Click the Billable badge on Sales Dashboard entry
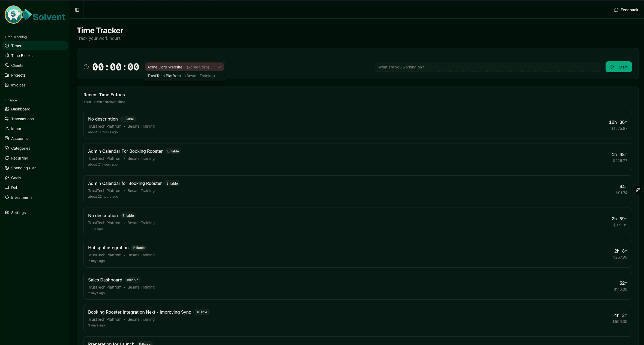Viewport: 644px width, 345px height. coord(133,280)
